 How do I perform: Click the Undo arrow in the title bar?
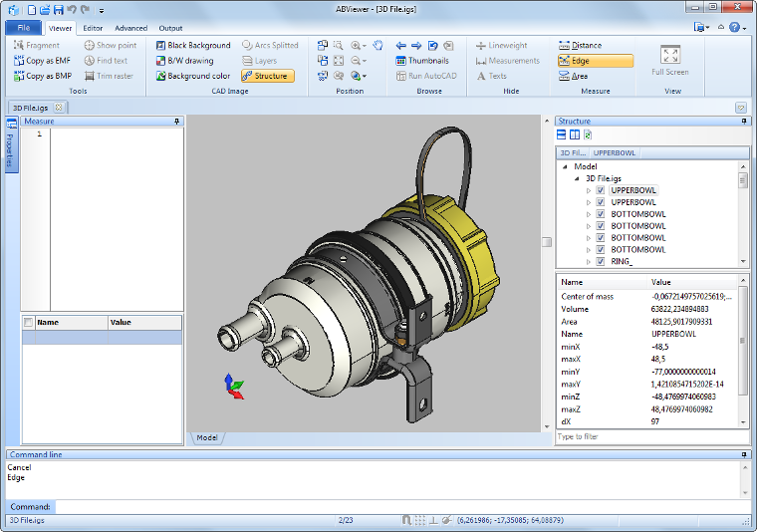click(x=72, y=9)
